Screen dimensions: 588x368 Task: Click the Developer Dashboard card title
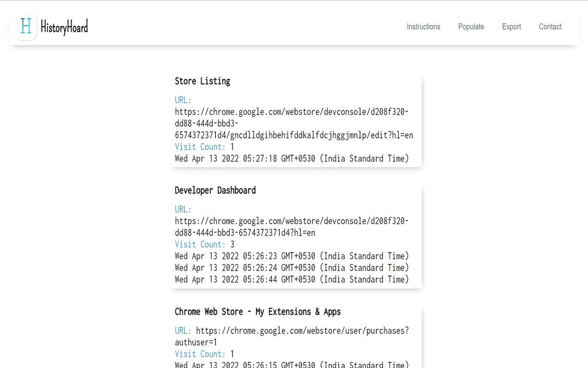[215, 190]
